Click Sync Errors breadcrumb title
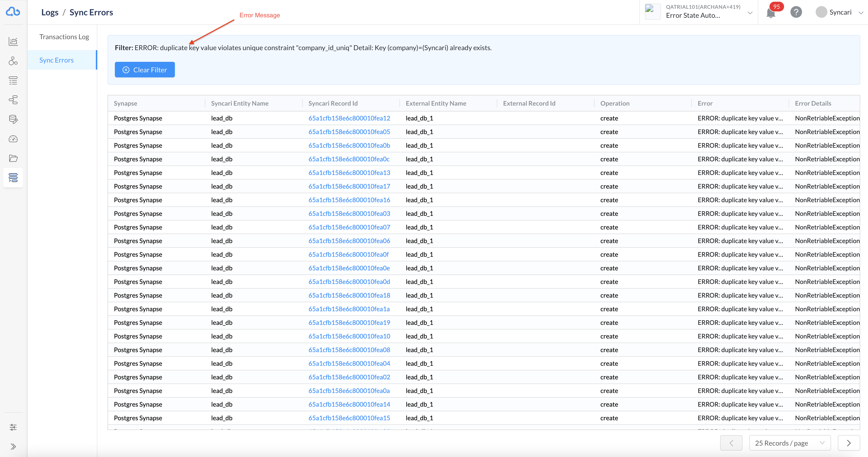Viewport: 868px width, 457px height. (91, 12)
